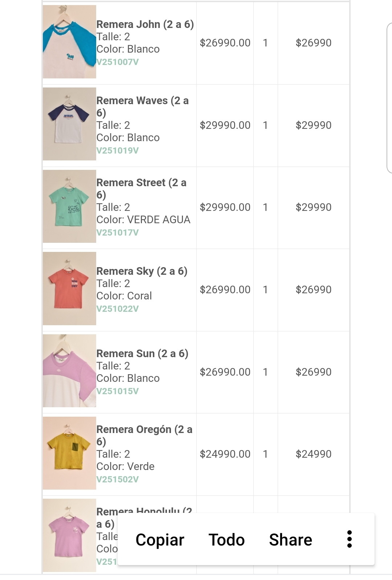Open Remera Oregón yellow shirt image
The image size is (392, 580).
coord(69,453)
